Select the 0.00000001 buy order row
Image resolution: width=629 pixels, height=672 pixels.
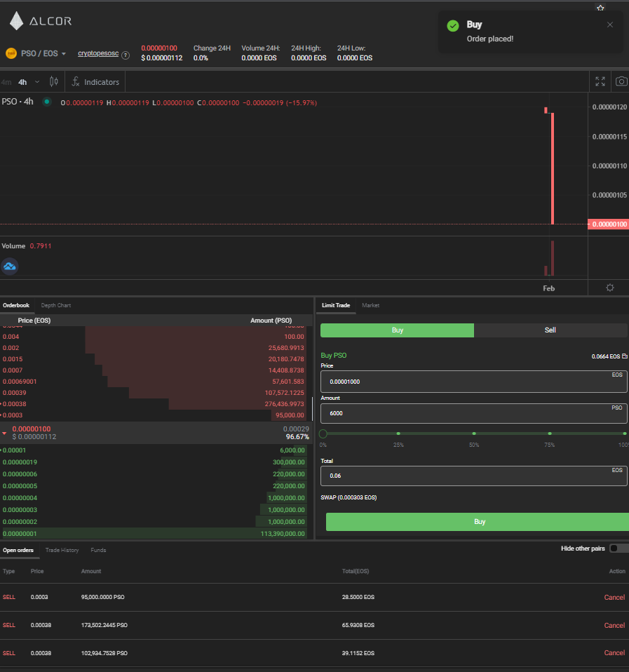click(154, 534)
